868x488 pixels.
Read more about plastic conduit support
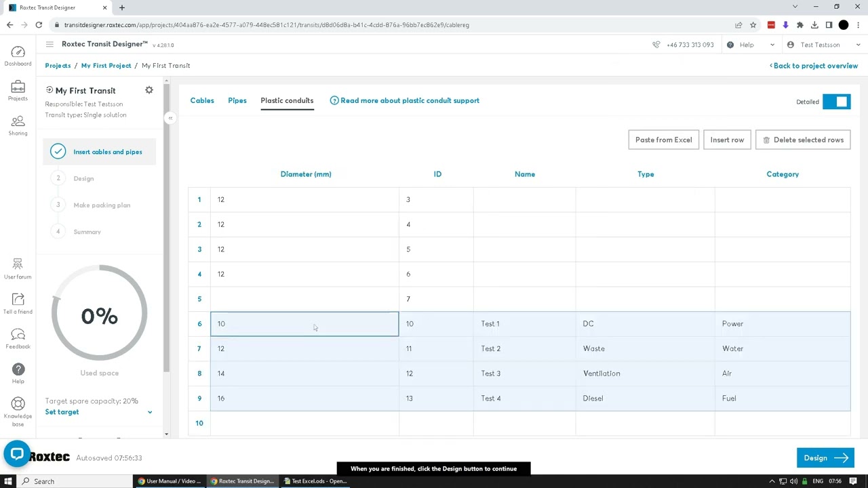(x=405, y=100)
